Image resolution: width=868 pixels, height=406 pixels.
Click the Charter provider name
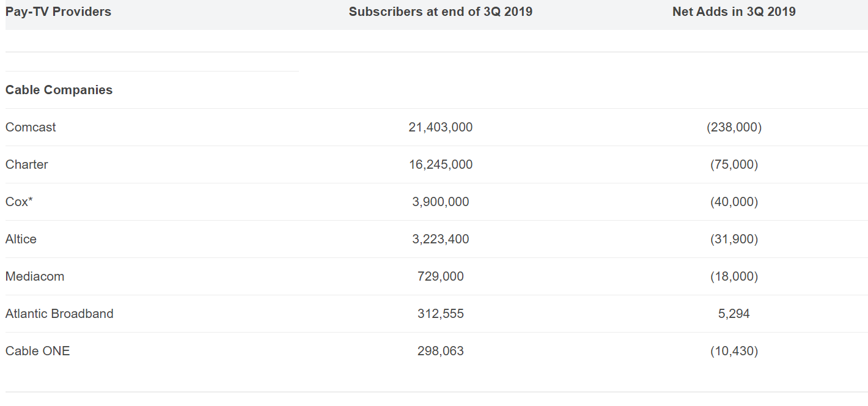pos(27,164)
